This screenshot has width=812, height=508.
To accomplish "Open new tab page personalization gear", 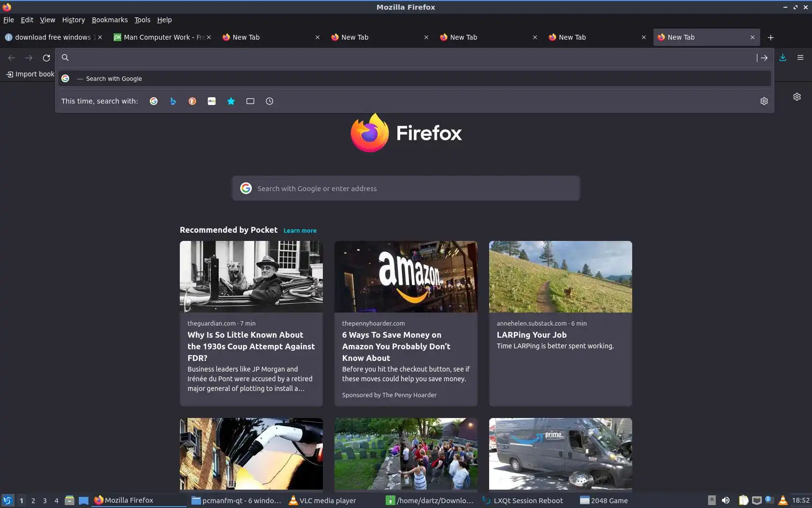I will coord(797,97).
